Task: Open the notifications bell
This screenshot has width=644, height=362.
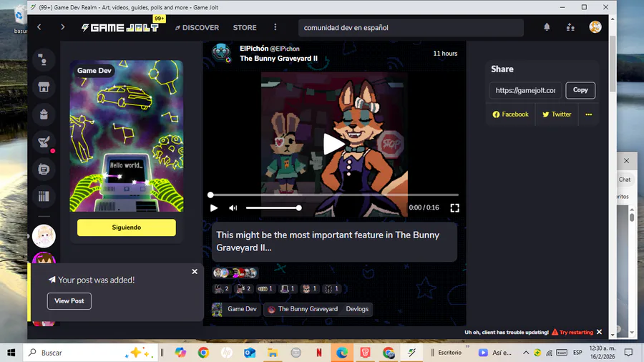Action: tap(547, 27)
